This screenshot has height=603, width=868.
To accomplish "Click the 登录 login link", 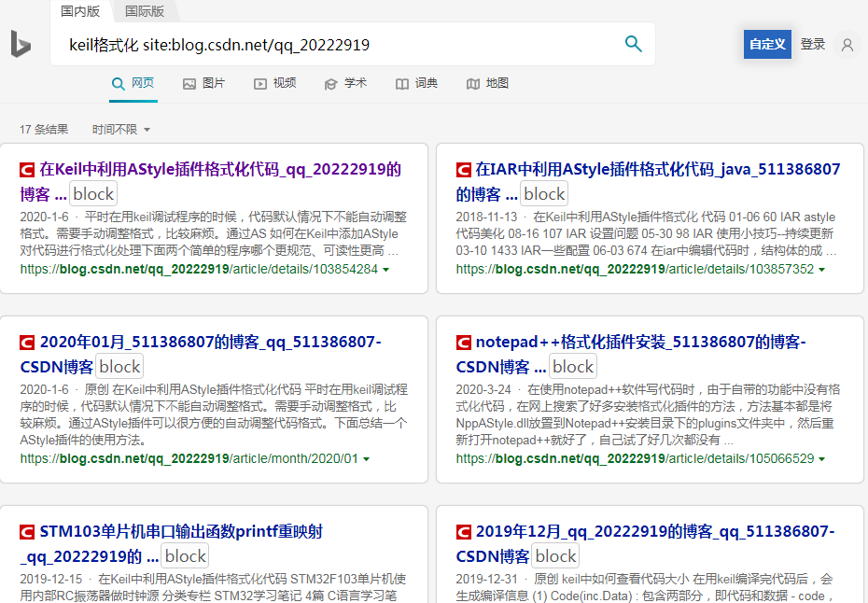I will 813,44.
